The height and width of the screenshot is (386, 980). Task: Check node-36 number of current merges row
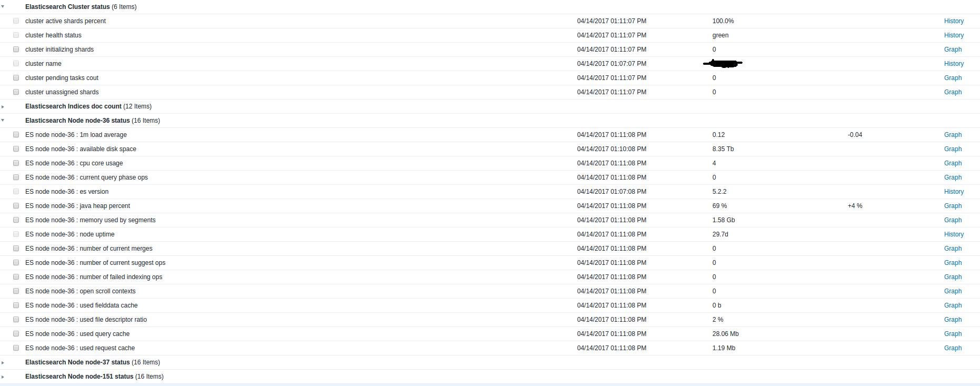16,248
